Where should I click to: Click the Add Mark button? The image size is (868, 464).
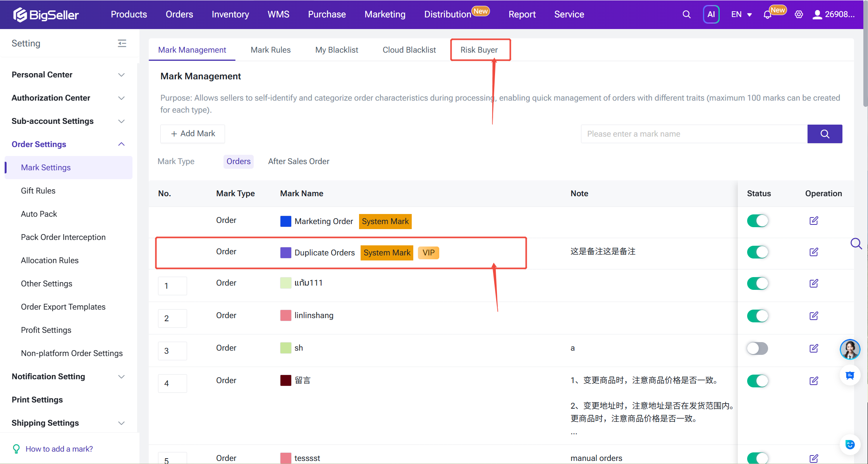193,134
